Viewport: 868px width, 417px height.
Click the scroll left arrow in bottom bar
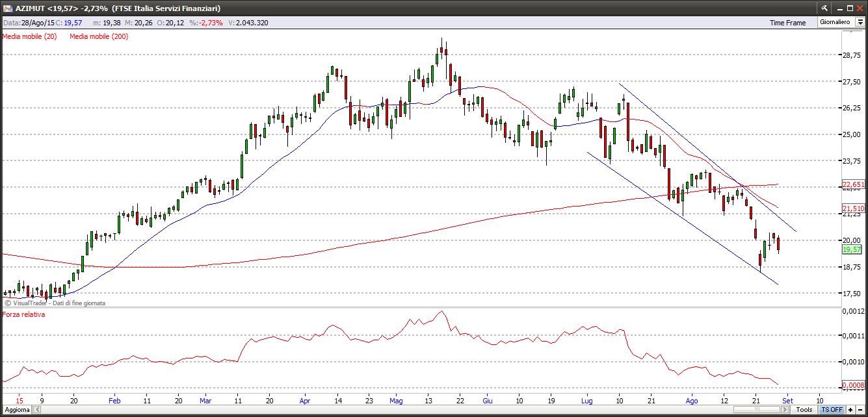(x=37, y=410)
